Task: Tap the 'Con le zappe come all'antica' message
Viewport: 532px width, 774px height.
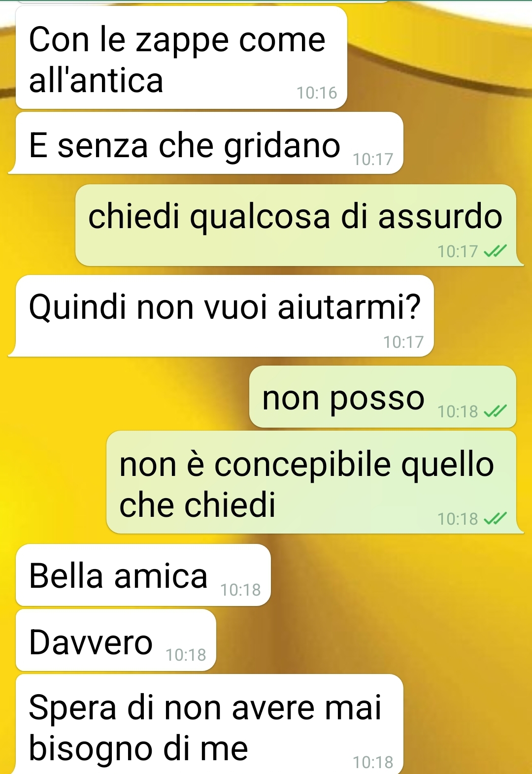Action: coord(181,57)
